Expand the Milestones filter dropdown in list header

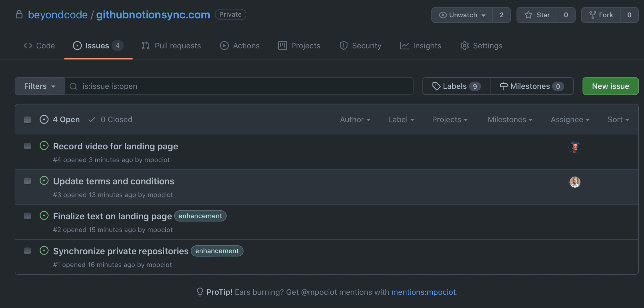pos(510,119)
